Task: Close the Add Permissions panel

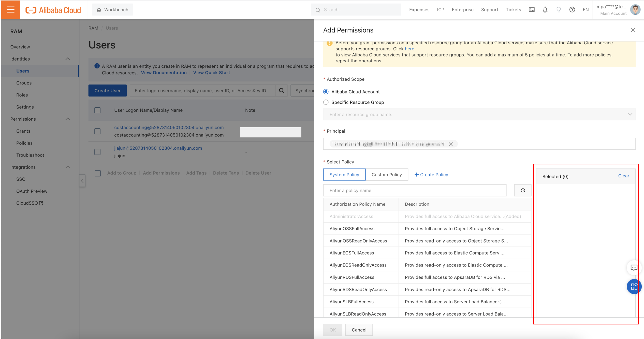Action: coord(633,30)
